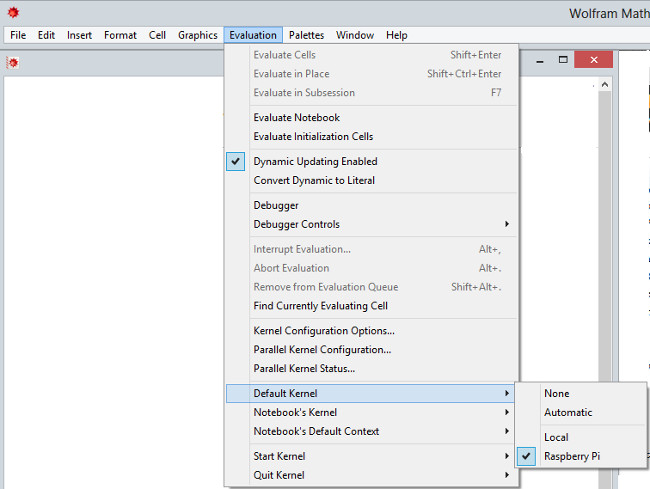Click Evaluate Notebook menu entry
This screenshot has height=489, width=650.
(296, 117)
